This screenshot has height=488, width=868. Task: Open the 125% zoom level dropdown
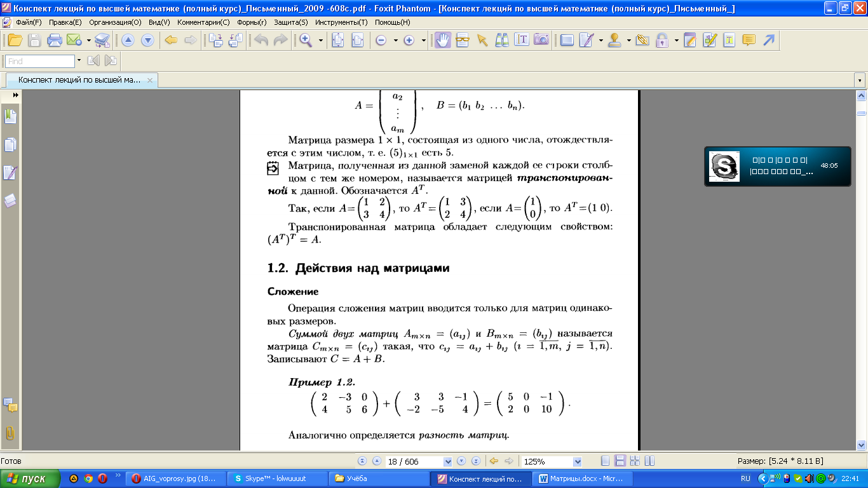click(578, 461)
